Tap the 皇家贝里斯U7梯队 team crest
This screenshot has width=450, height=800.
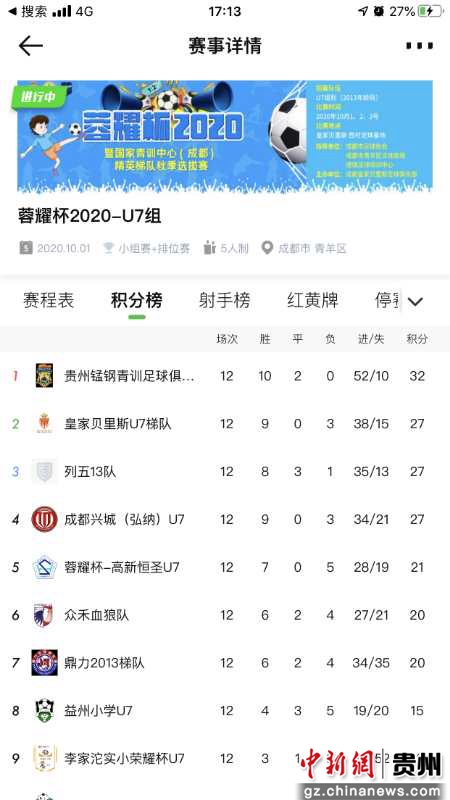point(44,423)
